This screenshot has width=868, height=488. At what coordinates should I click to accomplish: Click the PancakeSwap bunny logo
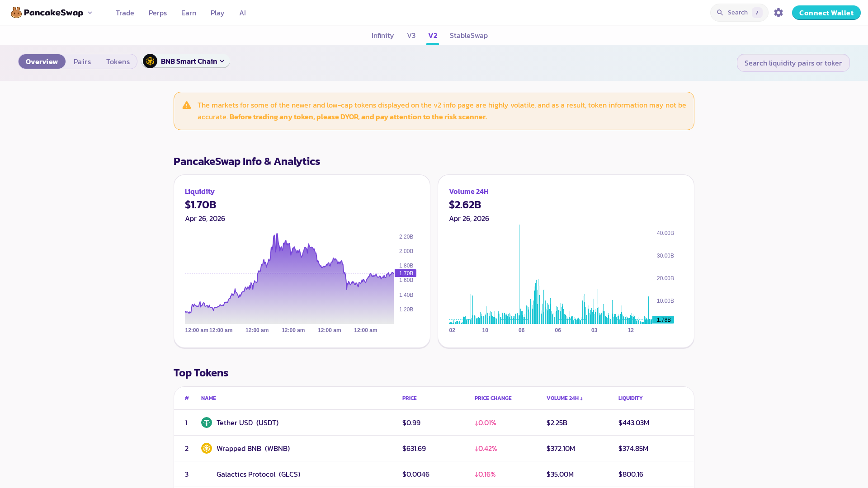pos(17,13)
